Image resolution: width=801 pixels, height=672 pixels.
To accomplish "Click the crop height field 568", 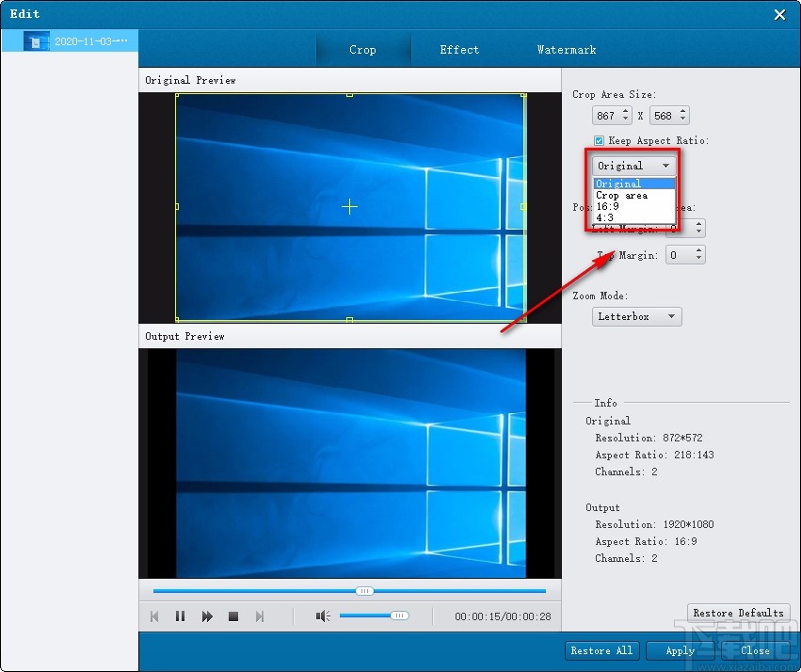I will click(x=663, y=116).
